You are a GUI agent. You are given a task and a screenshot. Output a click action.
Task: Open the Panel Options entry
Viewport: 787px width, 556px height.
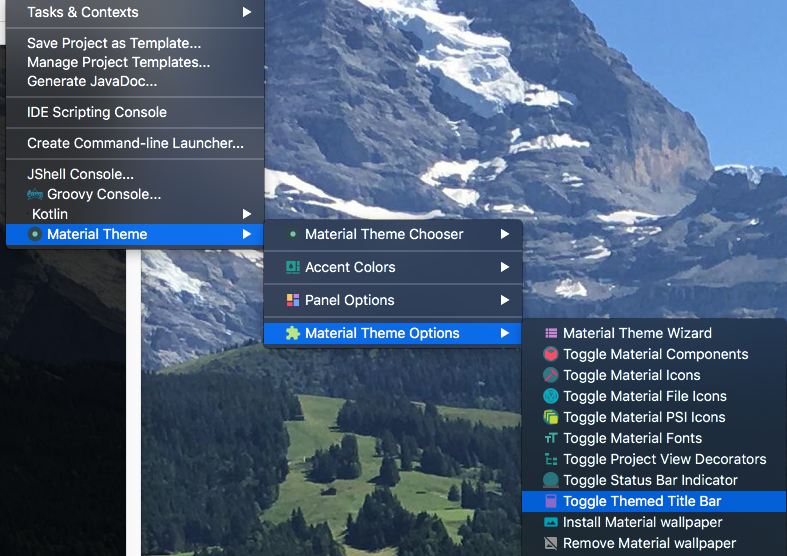(393, 300)
